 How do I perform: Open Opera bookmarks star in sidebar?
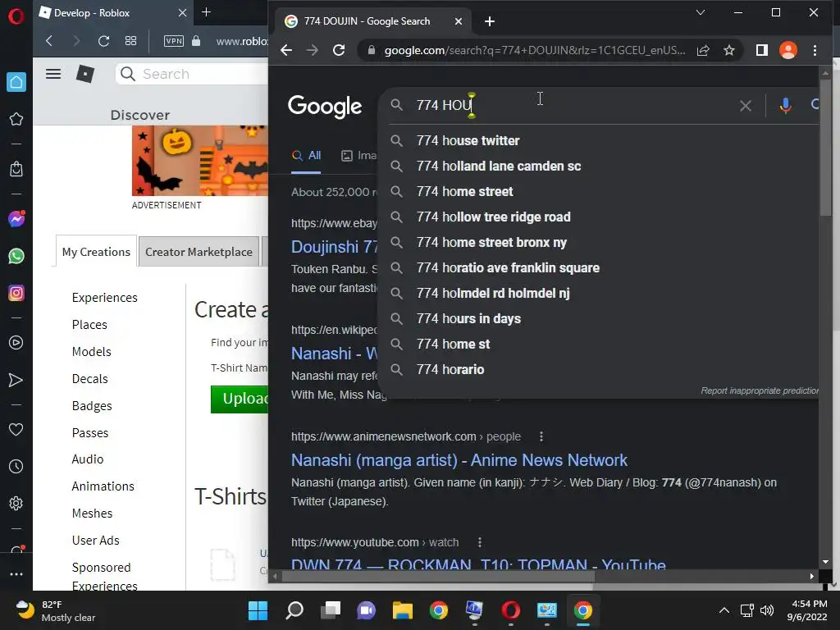[x=16, y=119]
